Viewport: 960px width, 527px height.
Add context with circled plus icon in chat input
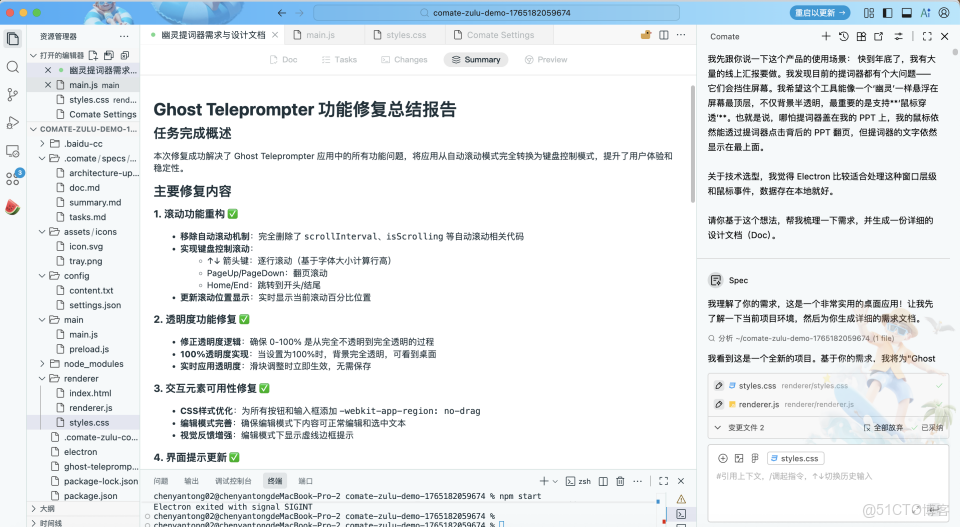[x=722, y=458]
